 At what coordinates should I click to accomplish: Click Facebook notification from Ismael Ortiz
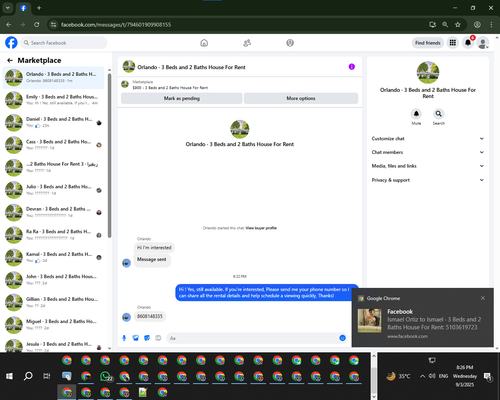point(423,318)
